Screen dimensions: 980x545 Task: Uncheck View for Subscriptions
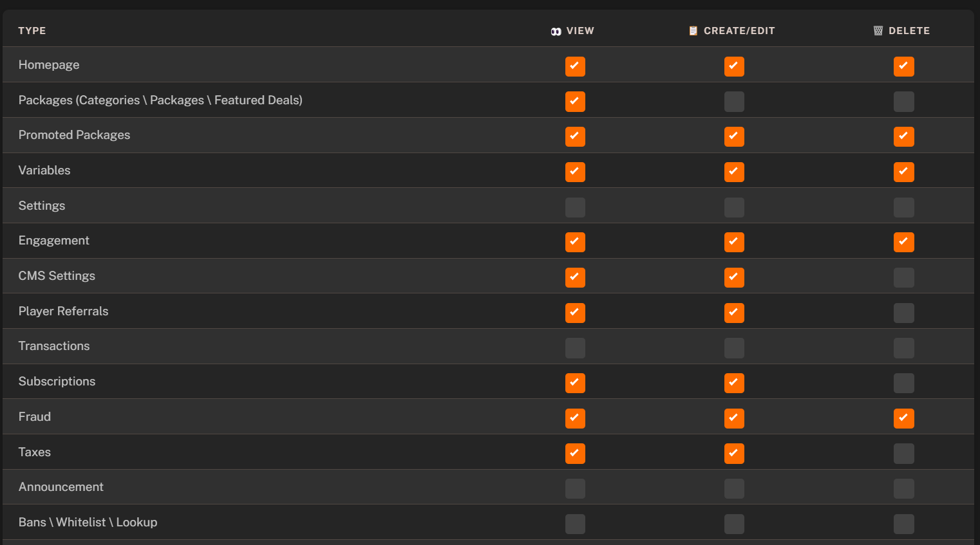click(x=575, y=383)
